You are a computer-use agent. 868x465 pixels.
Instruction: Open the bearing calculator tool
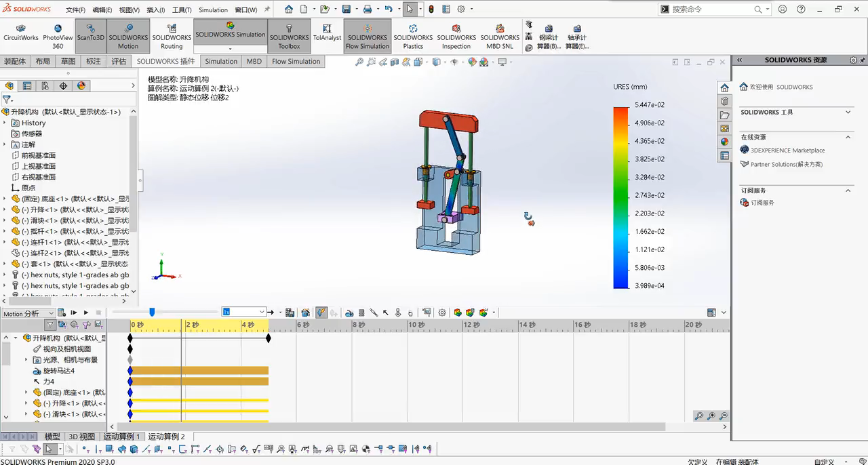coord(577,37)
